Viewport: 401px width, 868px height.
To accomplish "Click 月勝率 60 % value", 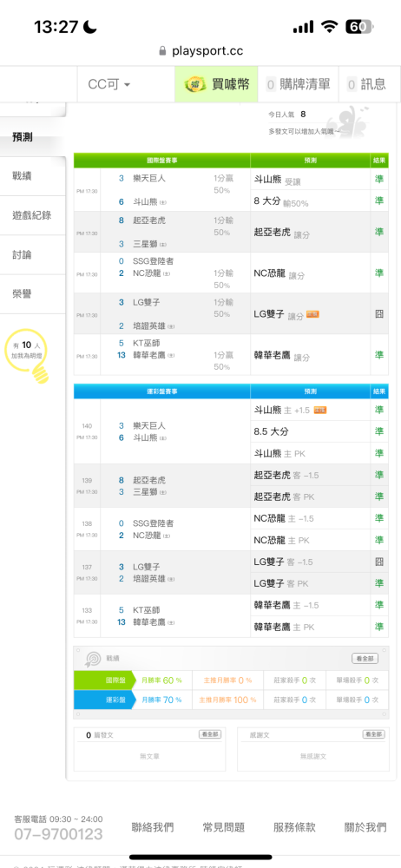I will click(161, 680).
